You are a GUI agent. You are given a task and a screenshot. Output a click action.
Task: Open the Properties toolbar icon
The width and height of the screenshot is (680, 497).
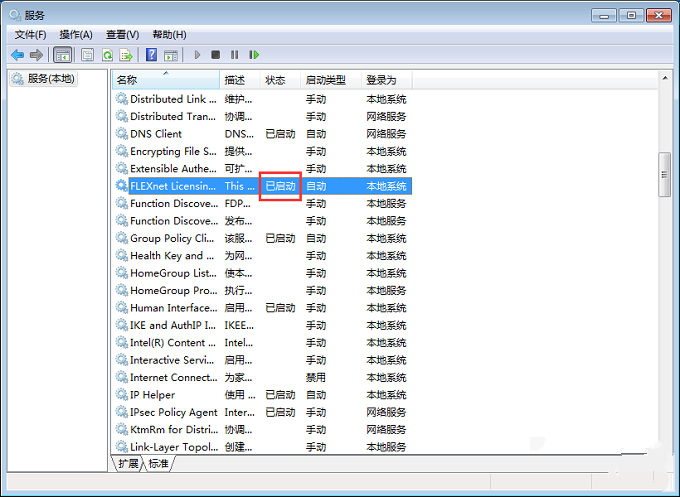[87, 55]
